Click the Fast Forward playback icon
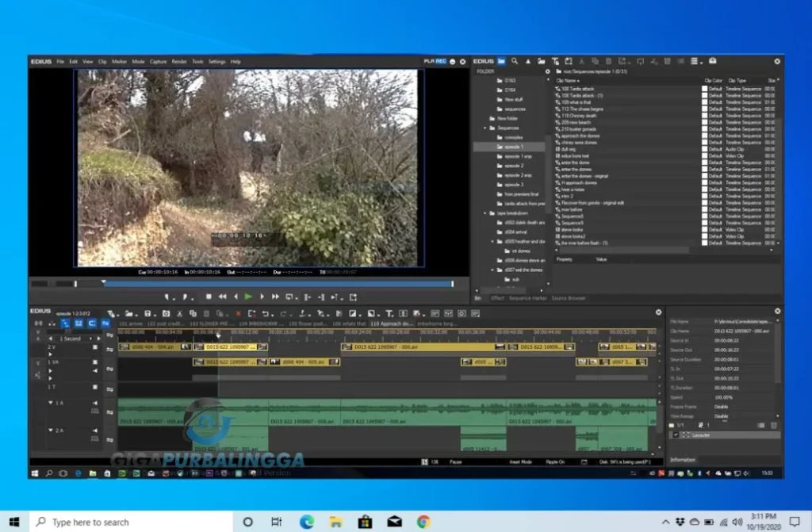This screenshot has width=812, height=532. click(274, 297)
